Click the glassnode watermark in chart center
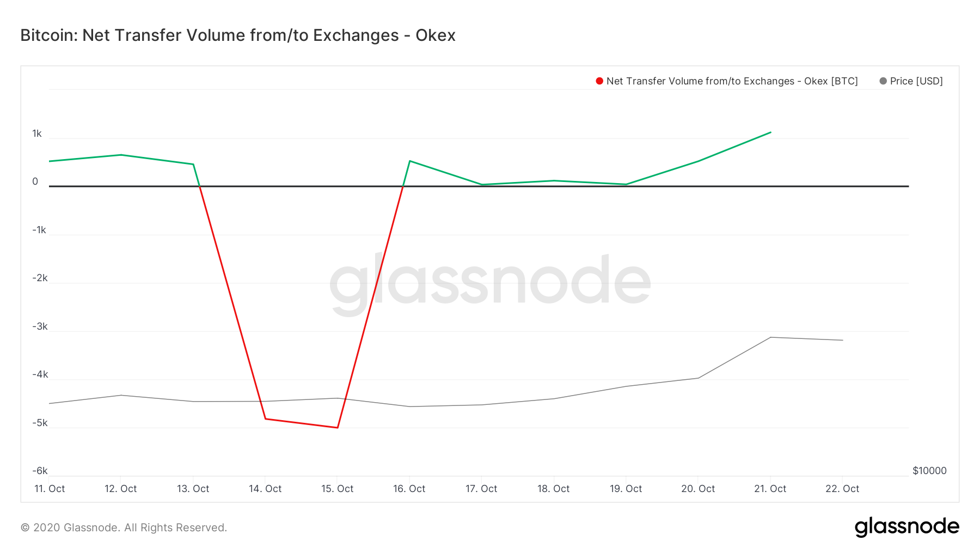The image size is (980, 552). pyautogui.click(x=490, y=281)
